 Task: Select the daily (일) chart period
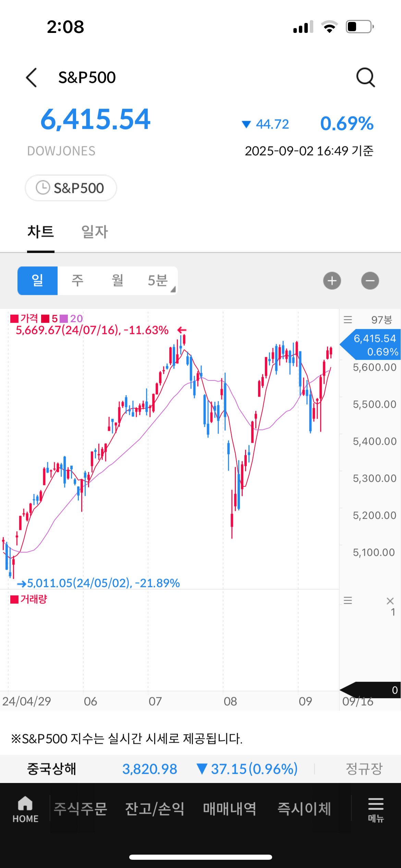37,281
